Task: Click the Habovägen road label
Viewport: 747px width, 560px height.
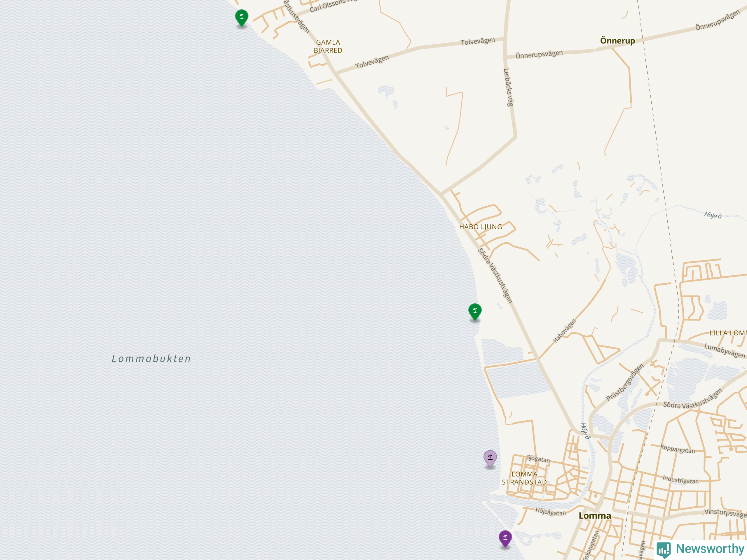Action: click(564, 331)
